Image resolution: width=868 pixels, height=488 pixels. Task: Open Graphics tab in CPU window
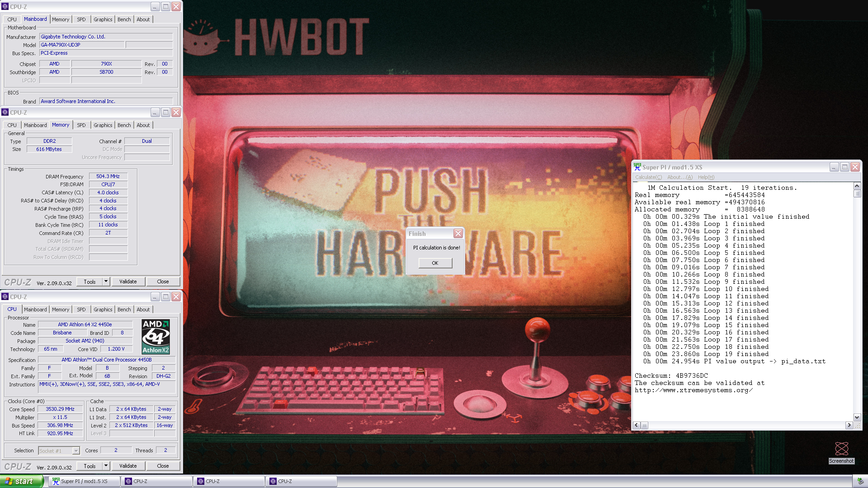103,310
